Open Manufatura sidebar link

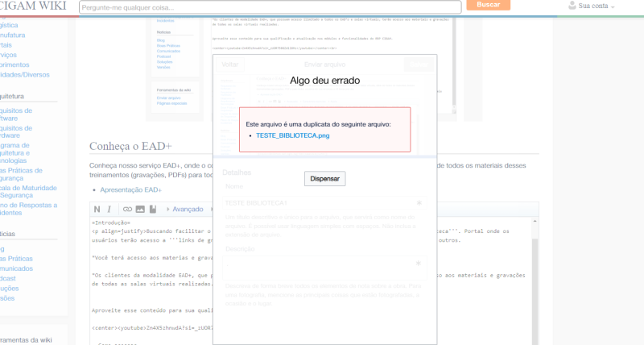point(12,35)
